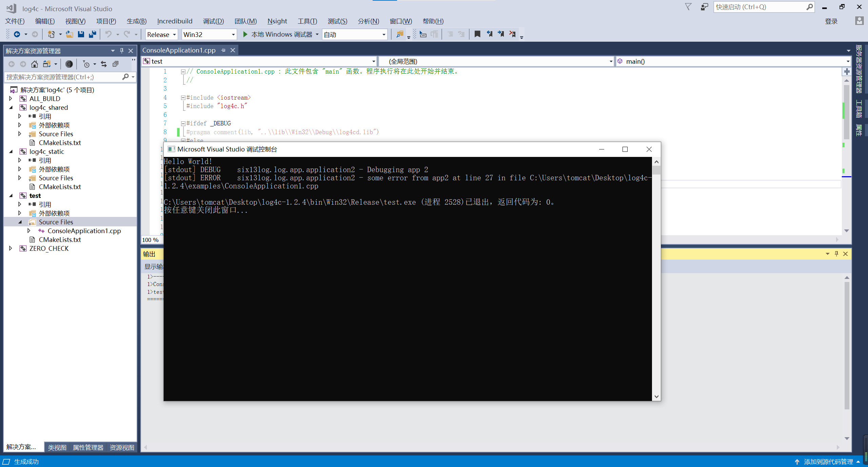Open the 调试(D) menu
The image size is (868, 467).
[213, 21]
